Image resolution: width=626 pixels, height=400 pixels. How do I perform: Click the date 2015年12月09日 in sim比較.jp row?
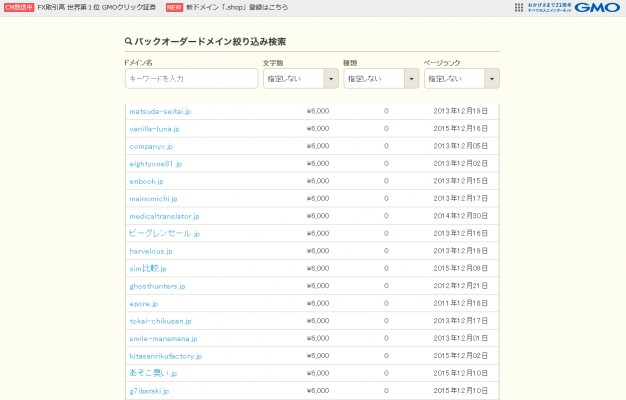point(461,268)
